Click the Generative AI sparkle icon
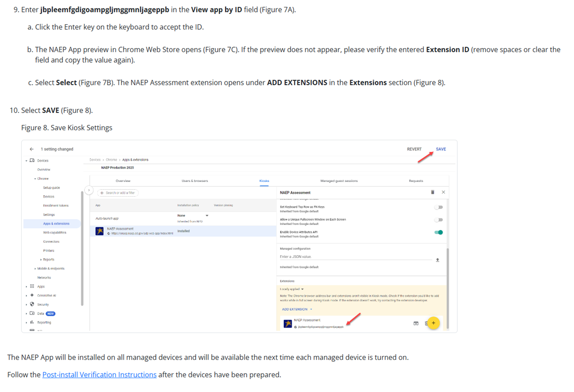 (x=32, y=295)
